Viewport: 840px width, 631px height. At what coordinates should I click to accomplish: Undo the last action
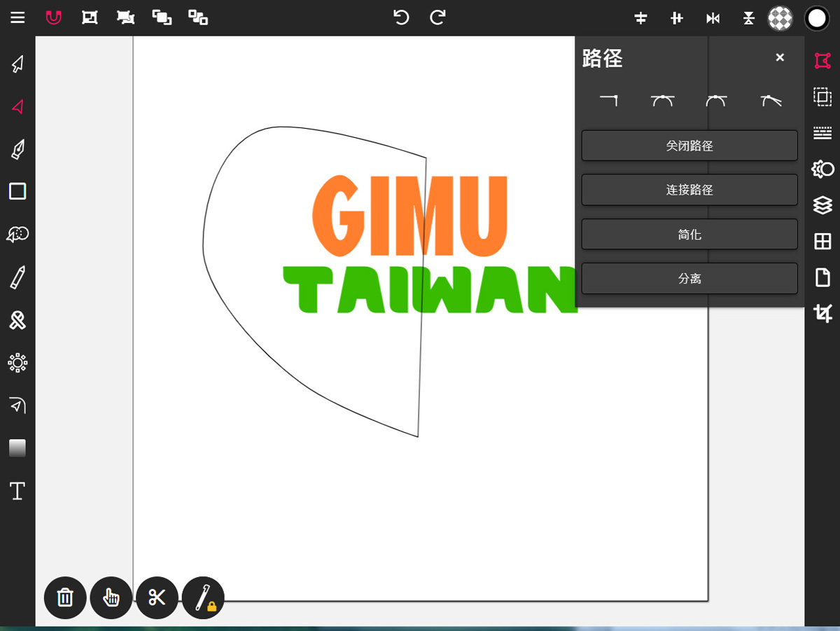click(401, 18)
